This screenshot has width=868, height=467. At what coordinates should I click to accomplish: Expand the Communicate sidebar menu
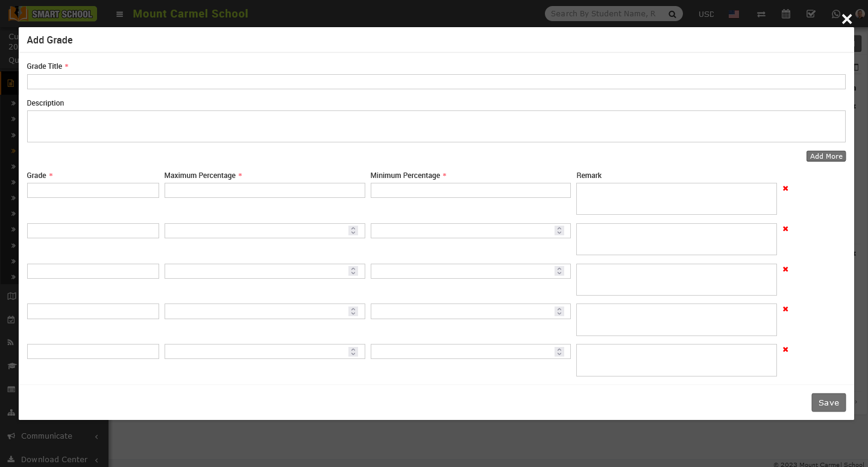coord(47,436)
